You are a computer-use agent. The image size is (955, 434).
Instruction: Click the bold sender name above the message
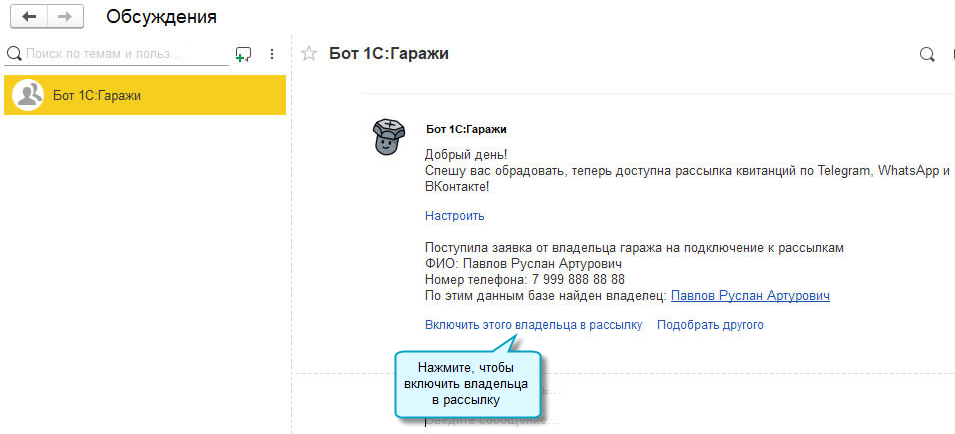point(466,129)
